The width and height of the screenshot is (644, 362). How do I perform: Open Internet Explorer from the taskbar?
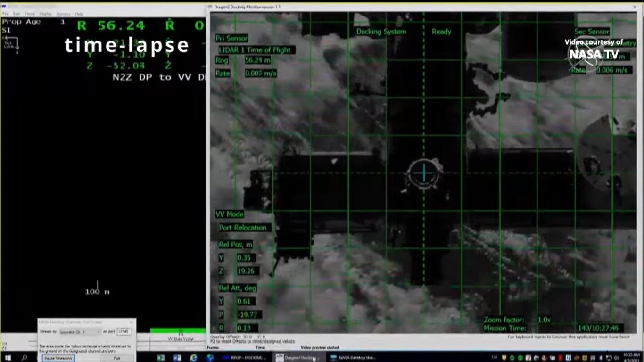[193, 358]
